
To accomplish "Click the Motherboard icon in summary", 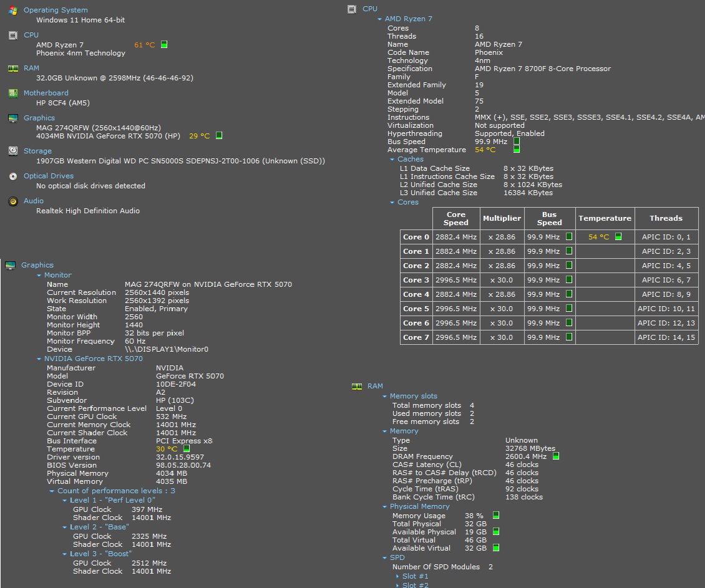I will click(13, 93).
